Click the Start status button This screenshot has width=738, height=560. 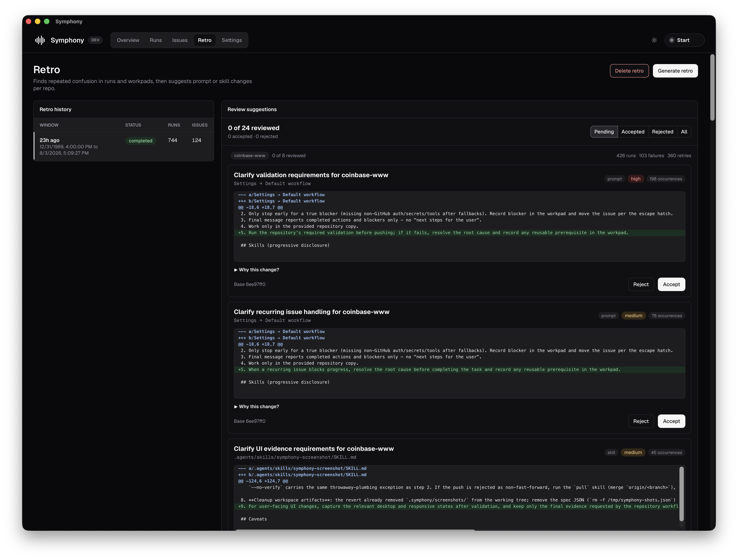[684, 40]
